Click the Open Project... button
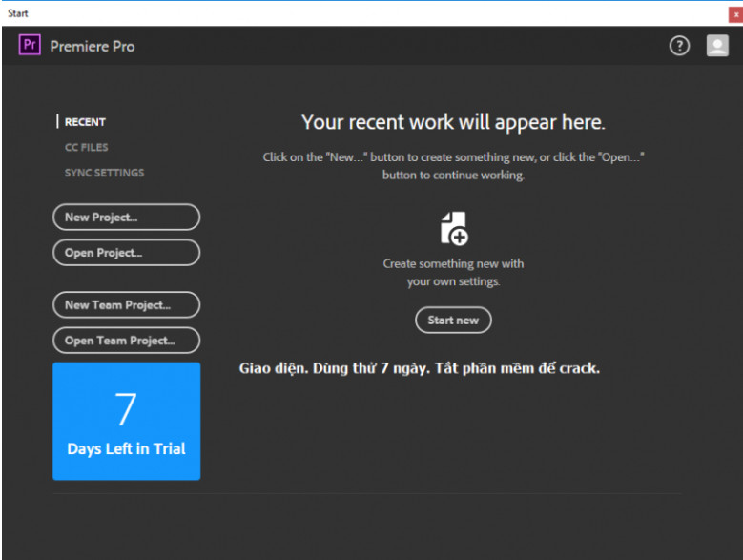 pos(126,253)
